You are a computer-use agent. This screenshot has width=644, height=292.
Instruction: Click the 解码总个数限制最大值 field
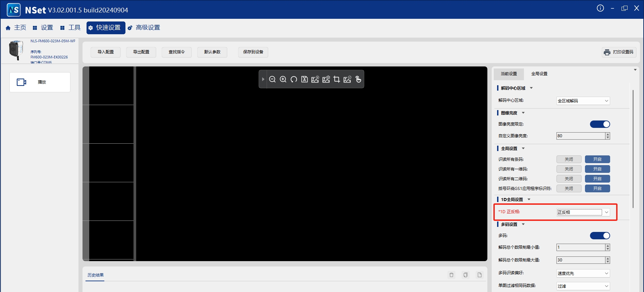[581, 260]
